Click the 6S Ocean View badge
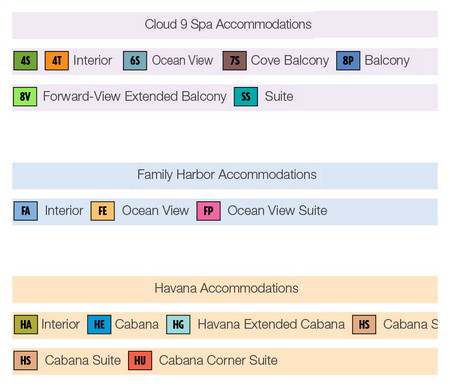 pyautogui.click(x=135, y=61)
